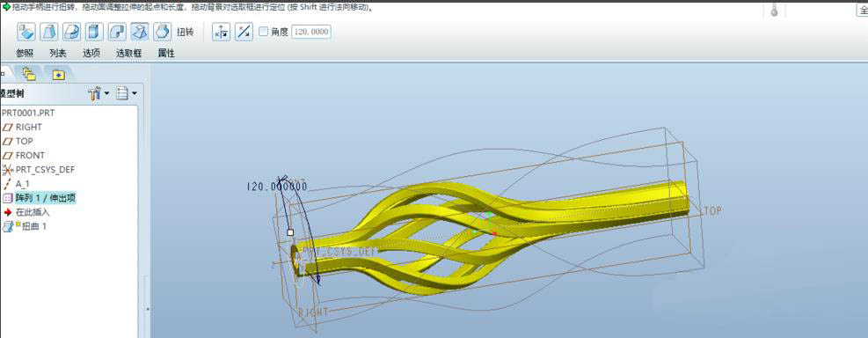This screenshot has width=868, height=338.
Task: Click the twist angle drag handle square
Action: coord(290,232)
